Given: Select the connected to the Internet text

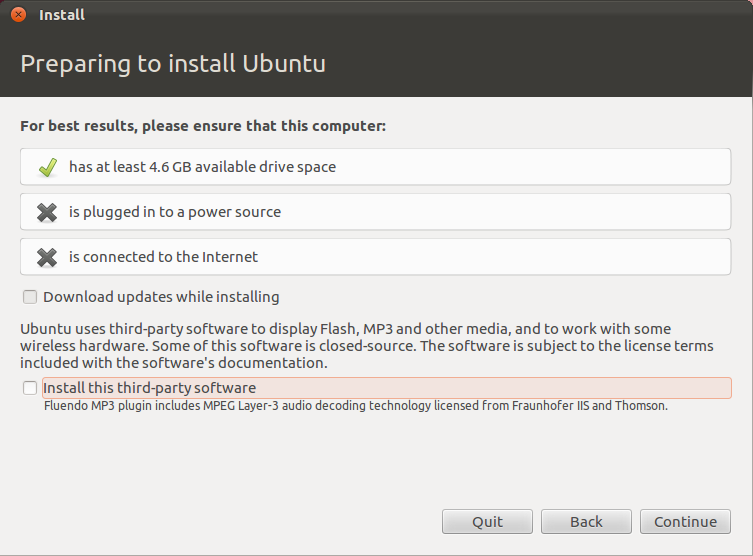Looking at the screenshot, I should (x=163, y=257).
